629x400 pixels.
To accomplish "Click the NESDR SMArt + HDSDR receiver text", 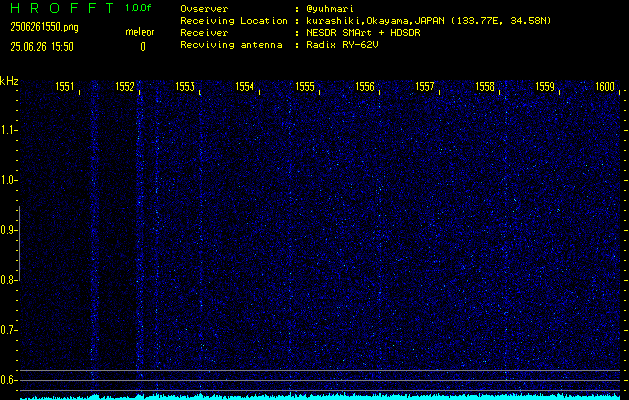I will point(363,32).
